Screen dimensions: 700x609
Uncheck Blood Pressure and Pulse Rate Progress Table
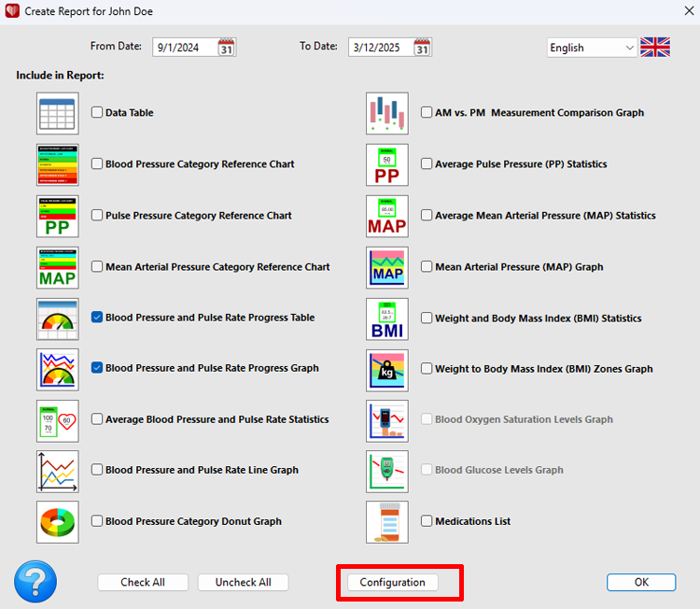click(x=97, y=318)
